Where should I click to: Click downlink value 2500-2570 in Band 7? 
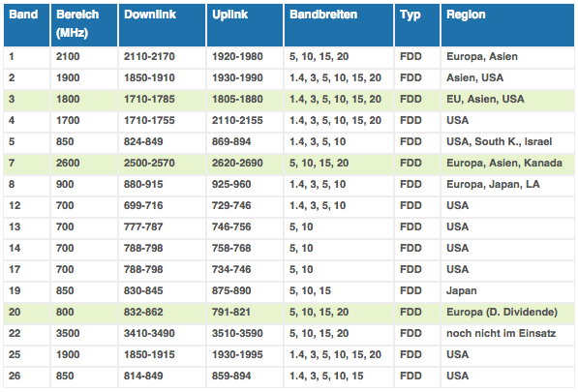click(149, 163)
